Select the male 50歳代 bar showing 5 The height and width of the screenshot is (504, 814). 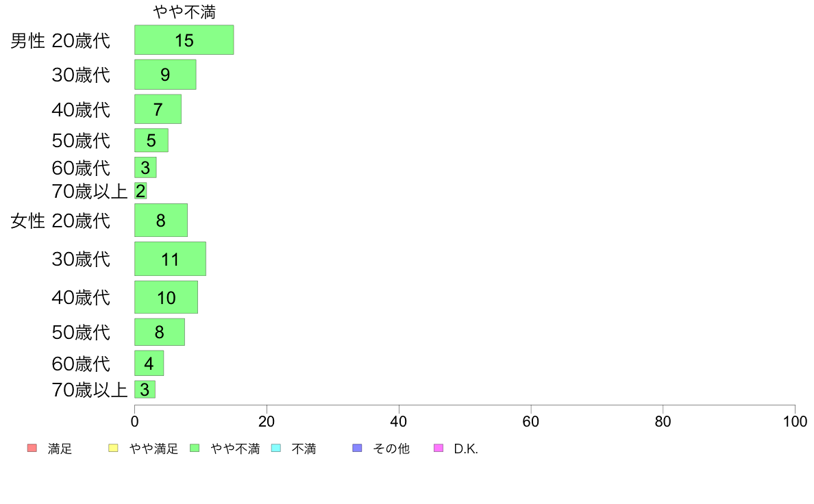(x=151, y=140)
